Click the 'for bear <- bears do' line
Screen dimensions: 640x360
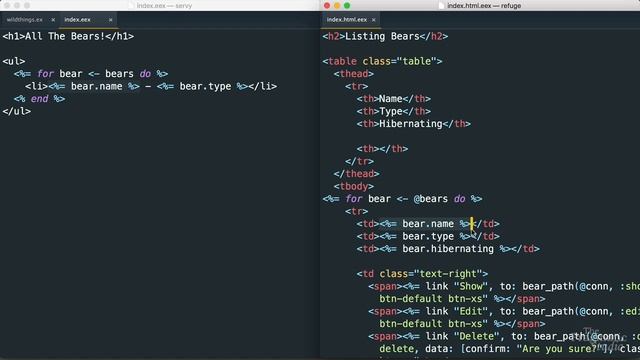(91, 74)
